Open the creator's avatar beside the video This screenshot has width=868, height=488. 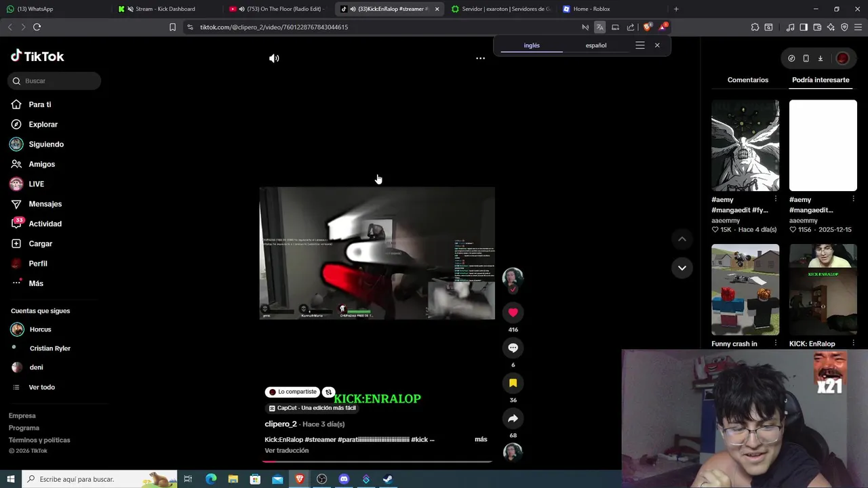(513, 278)
